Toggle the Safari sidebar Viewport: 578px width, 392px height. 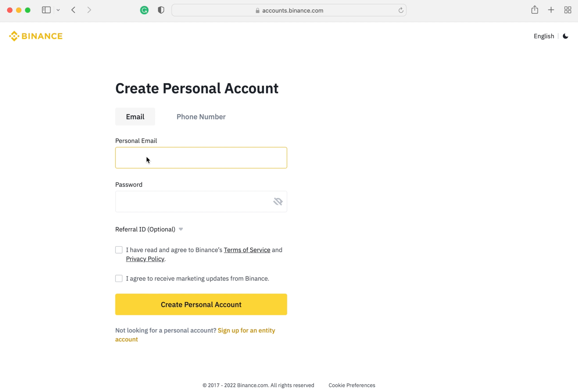(x=46, y=10)
